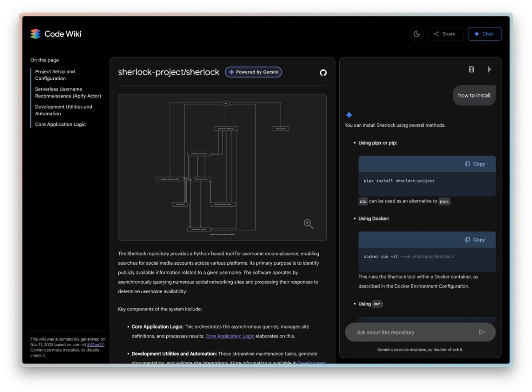Clear the chat with the trash icon
Screen dimensions: 532x392
click(471, 69)
